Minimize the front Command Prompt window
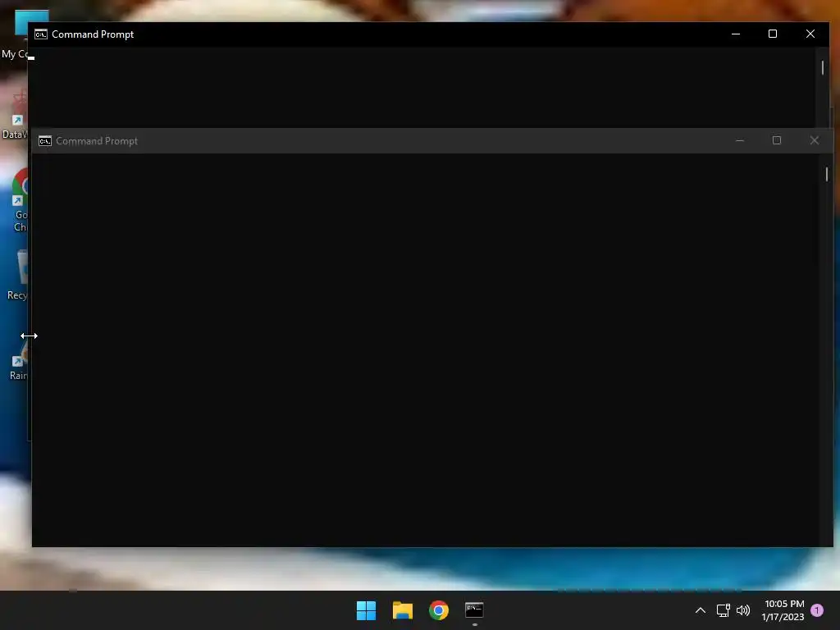Viewport: 840px width, 630px height. 740,140
